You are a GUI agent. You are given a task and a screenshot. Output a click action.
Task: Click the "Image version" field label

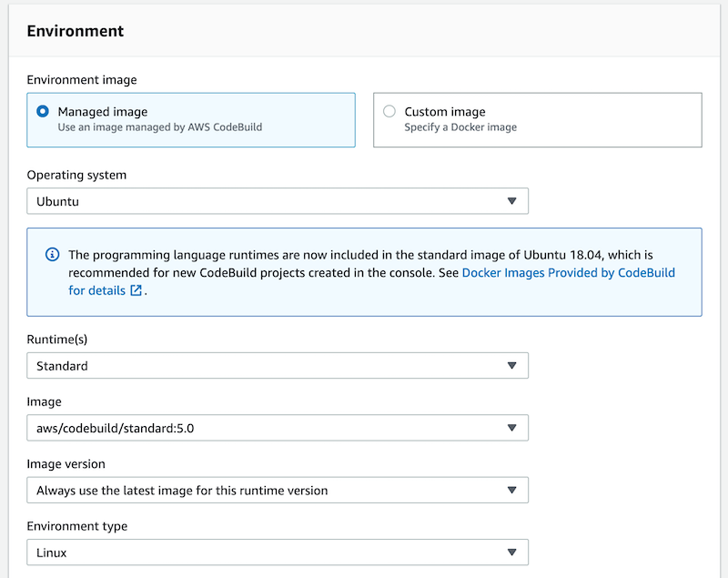pyautogui.click(x=66, y=463)
